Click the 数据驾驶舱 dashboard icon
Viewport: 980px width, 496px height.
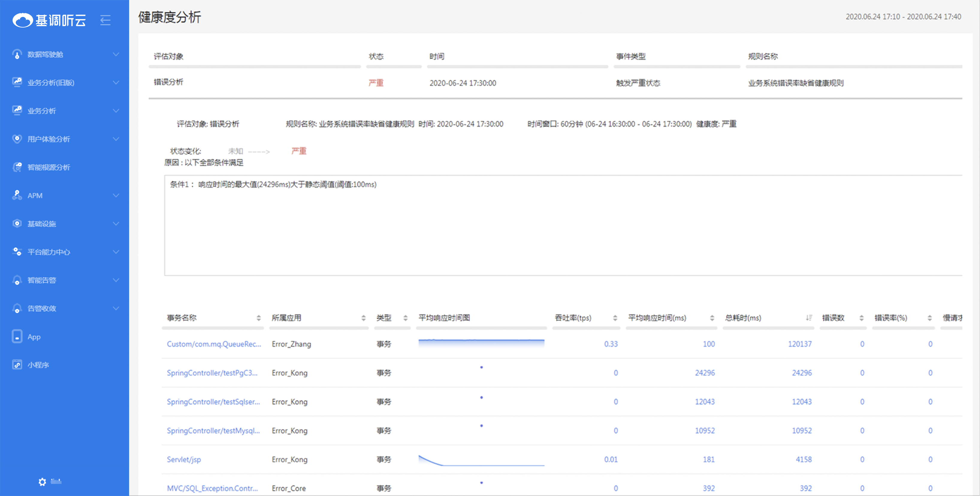click(17, 54)
